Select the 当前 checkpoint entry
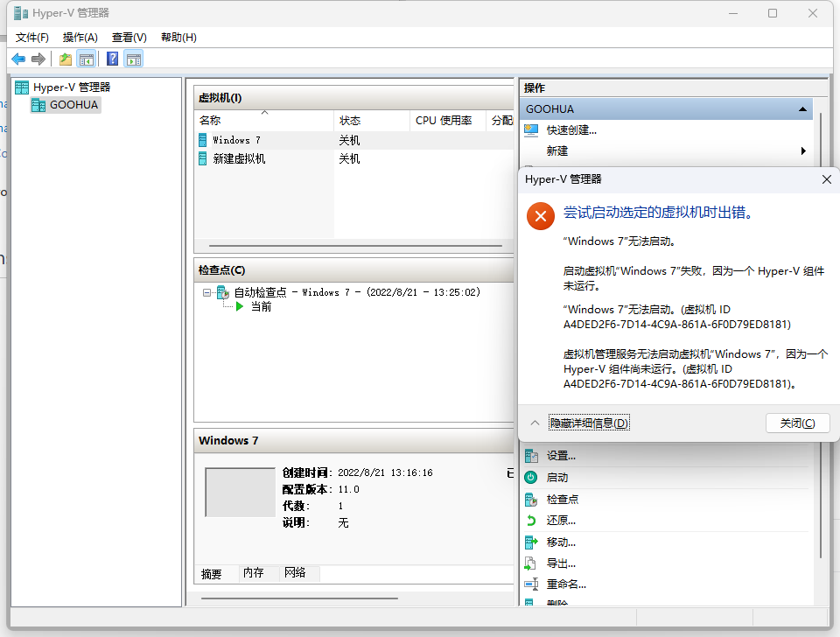 [x=262, y=307]
